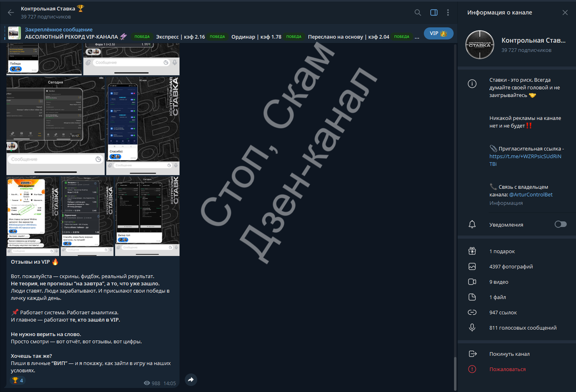Click the file document icon
The height and width of the screenshot is (392, 576).
tap(472, 297)
